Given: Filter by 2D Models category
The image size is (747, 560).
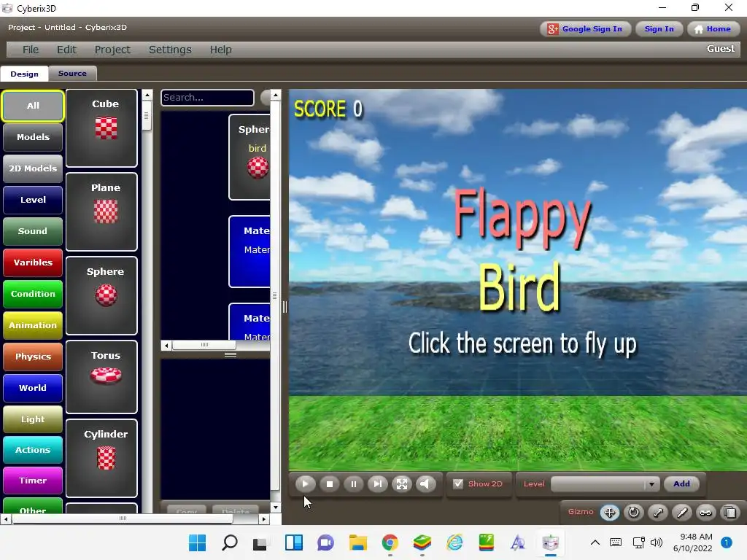Looking at the screenshot, I should tap(33, 168).
